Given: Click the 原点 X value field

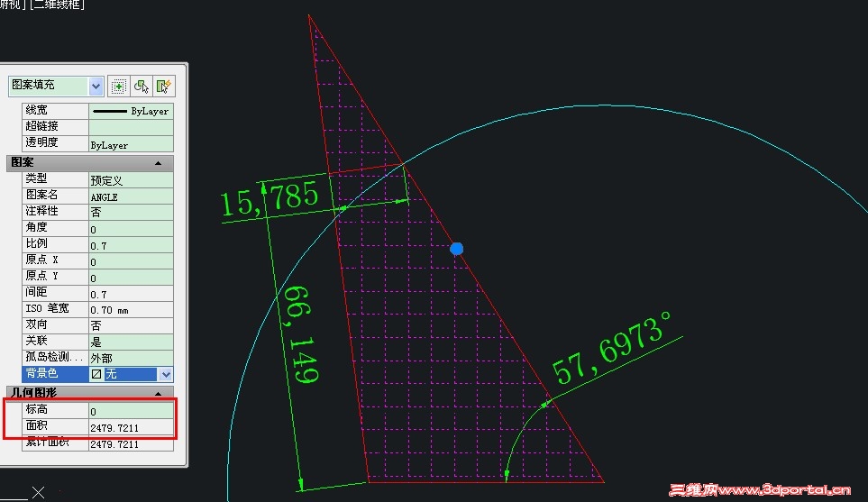Looking at the screenshot, I should point(132,260).
